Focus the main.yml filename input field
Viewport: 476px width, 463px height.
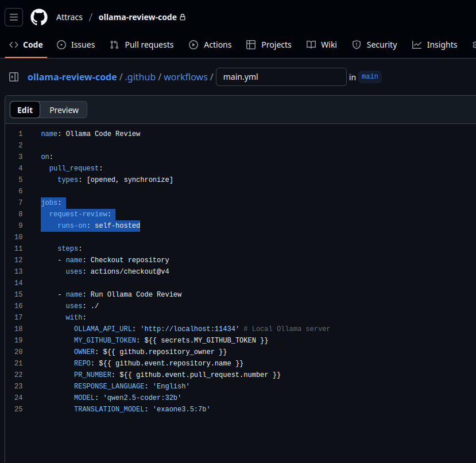[x=281, y=77]
